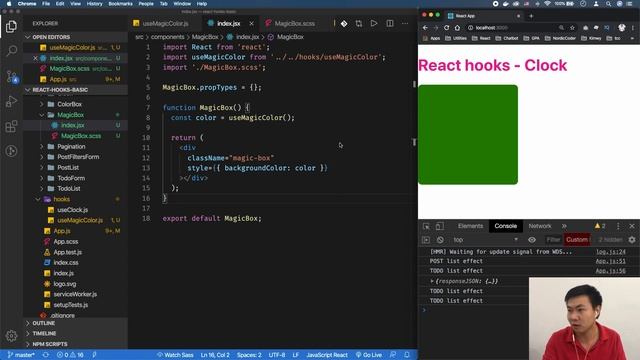Open the Extensions view

pos(11,126)
